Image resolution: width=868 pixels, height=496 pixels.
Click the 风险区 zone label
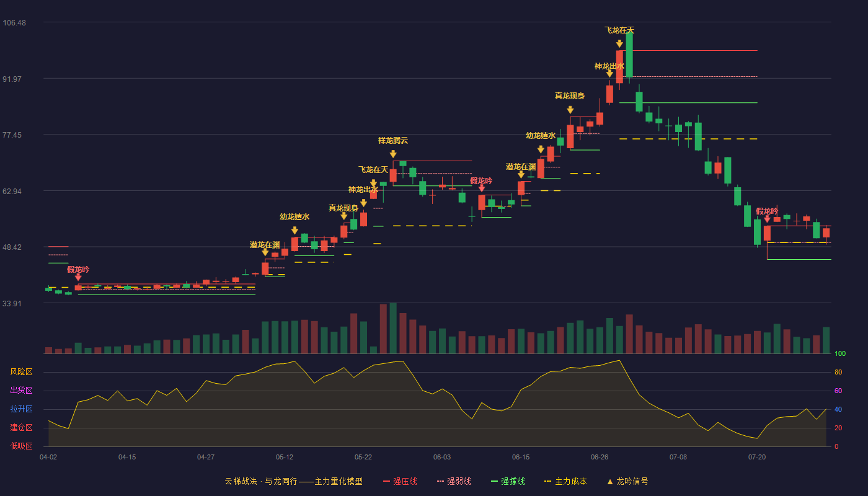pos(22,372)
